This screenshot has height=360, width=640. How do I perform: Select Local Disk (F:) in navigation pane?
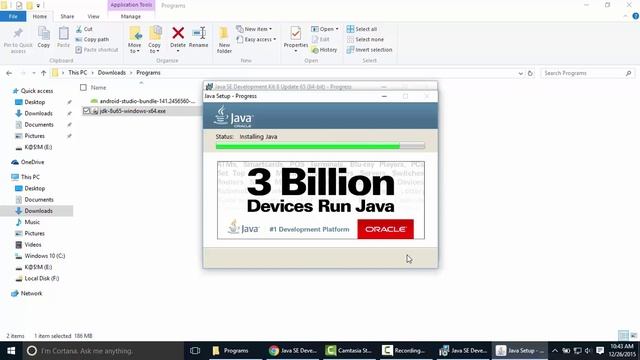[x=42, y=278]
